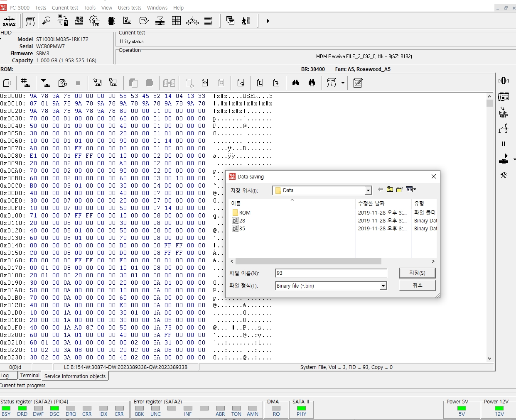Click the chip icon in top toolbar
Viewport: 516px width, 420px height.
coord(111,21)
